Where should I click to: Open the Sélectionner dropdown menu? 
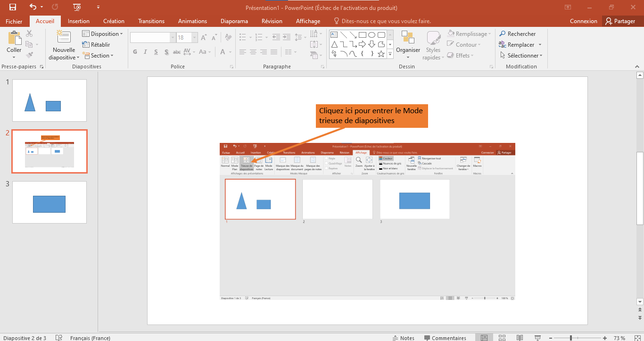click(521, 56)
